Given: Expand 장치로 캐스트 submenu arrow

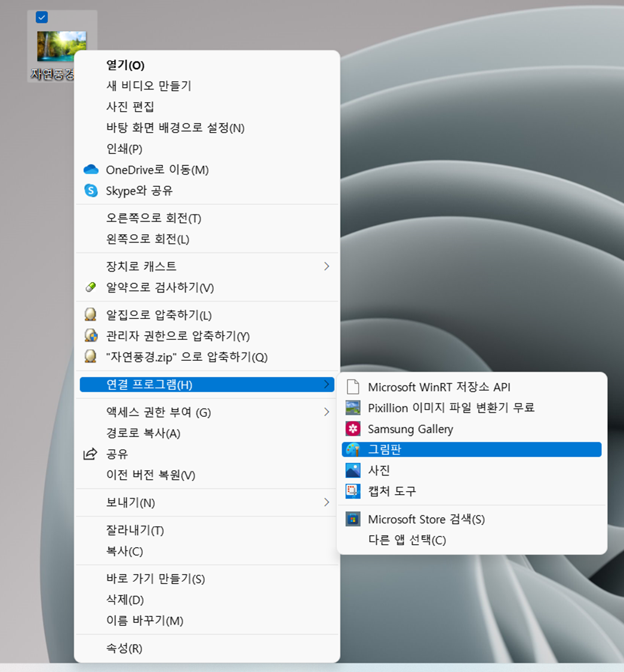Looking at the screenshot, I should point(327,266).
